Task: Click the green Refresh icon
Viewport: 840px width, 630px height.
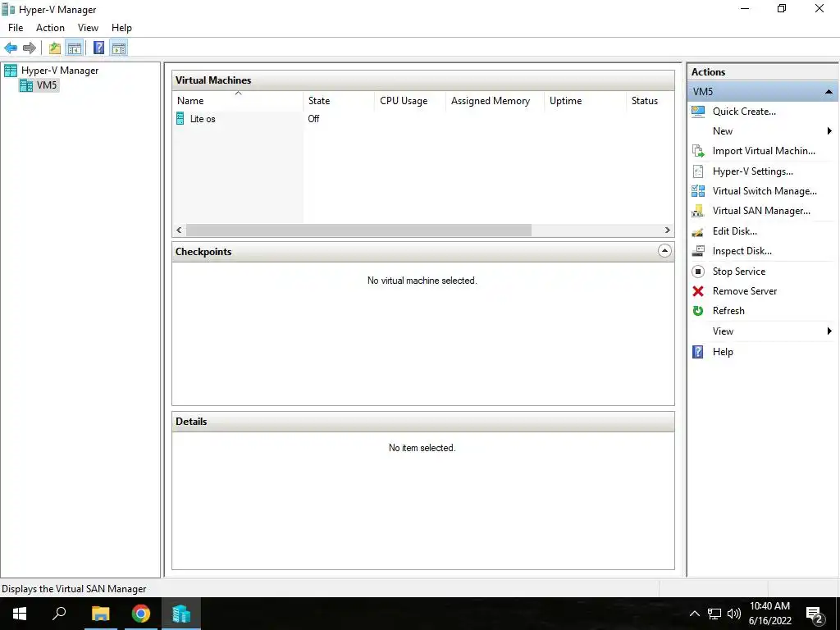Action: [698, 311]
